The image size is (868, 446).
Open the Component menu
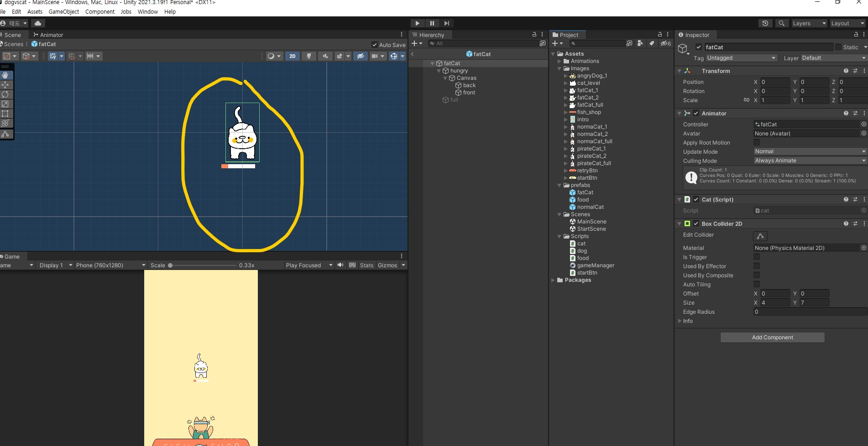click(100, 12)
